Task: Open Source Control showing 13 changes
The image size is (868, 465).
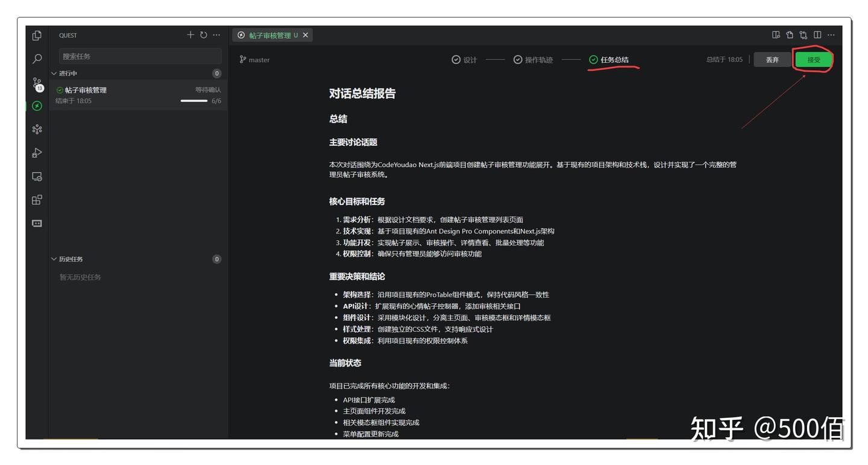Action: pyautogui.click(x=36, y=83)
